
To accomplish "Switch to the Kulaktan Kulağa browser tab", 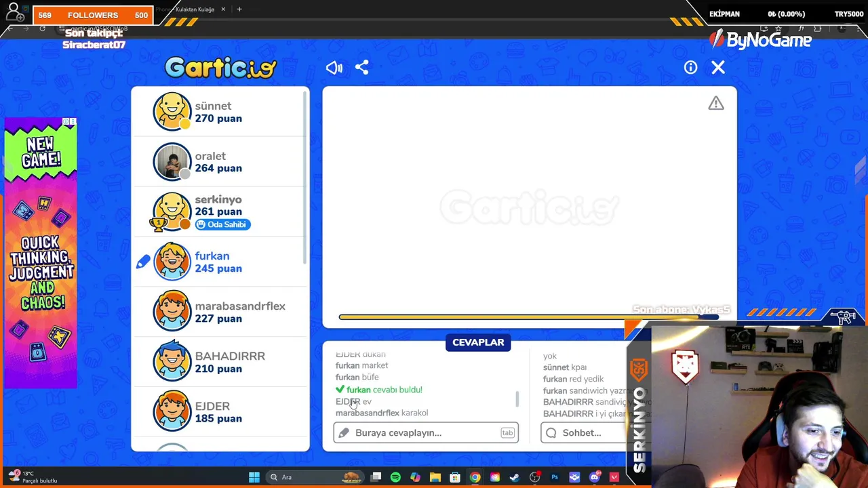I will pyautogui.click(x=190, y=9).
